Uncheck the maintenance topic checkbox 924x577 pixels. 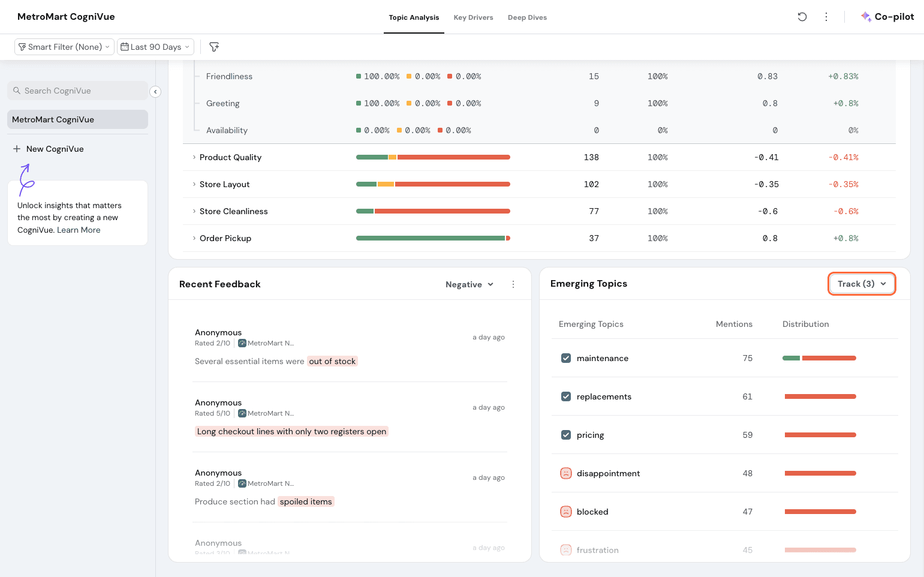pos(565,358)
